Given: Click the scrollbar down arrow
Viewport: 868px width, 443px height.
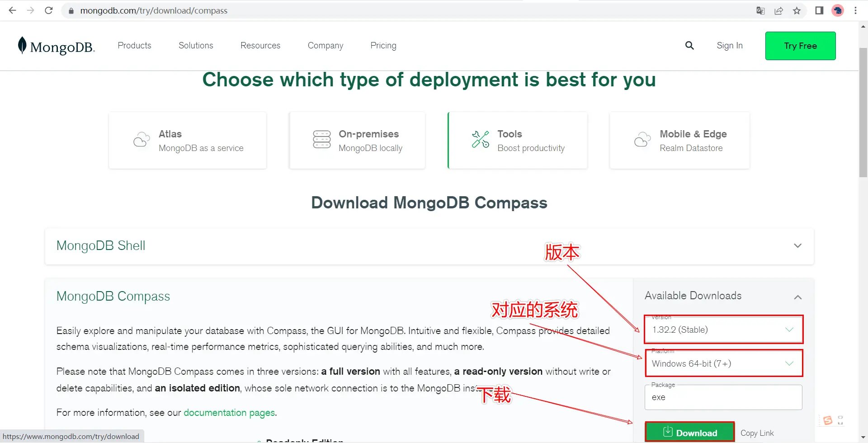Looking at the screenshot, I should [863, 438].
